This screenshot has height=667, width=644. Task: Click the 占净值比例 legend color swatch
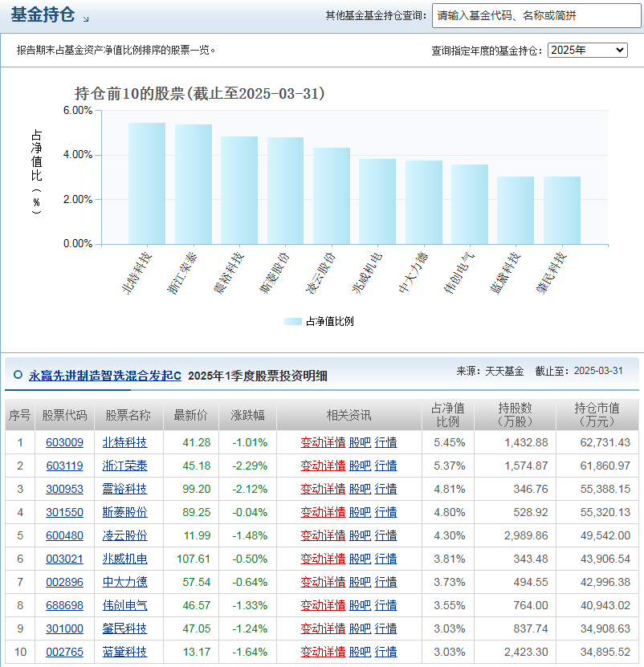coord(293,322)
